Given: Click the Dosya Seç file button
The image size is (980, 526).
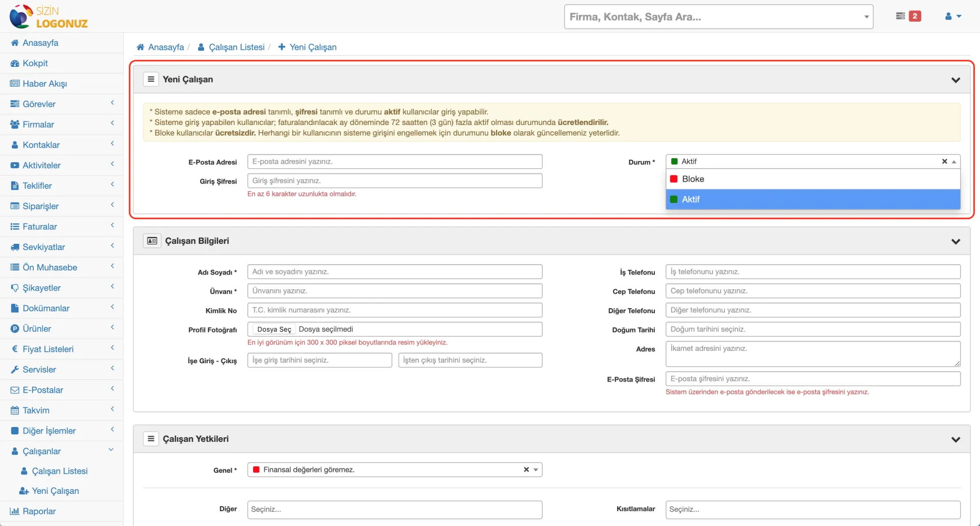Looking at the screenshot, I should pyautogui.click(x=274, y=329).
